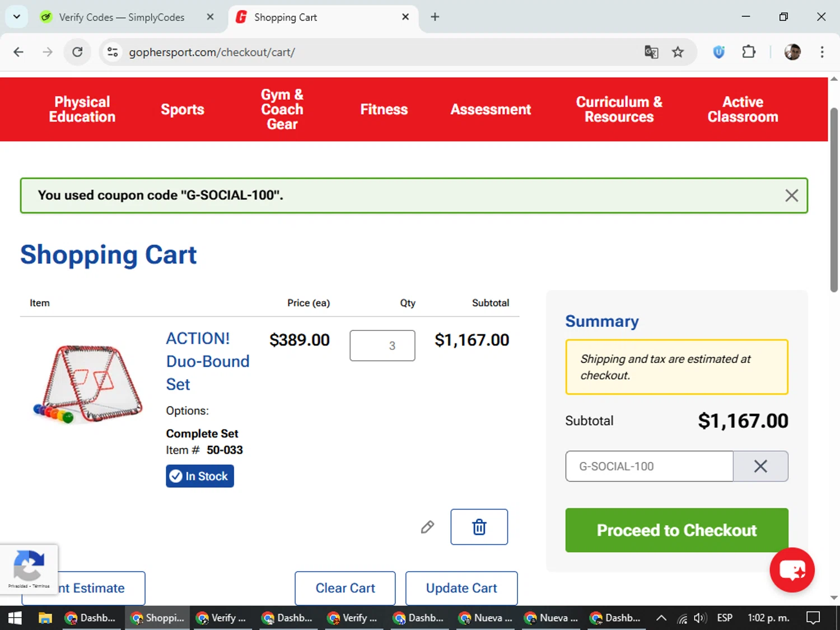The width and height of the screenshot is (840, 630).
Task: Click the reCAPTCHA badge
Action: click(29, 569)
